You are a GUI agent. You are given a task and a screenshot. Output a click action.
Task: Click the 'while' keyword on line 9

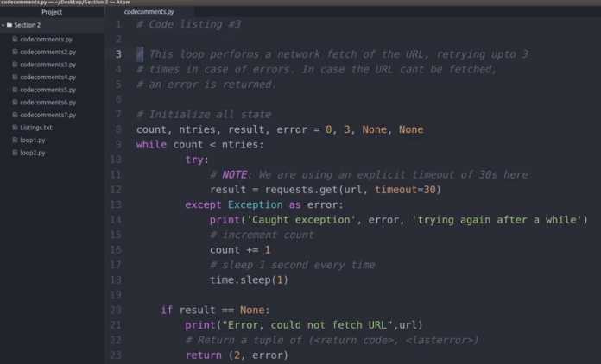tap(151, 145)
